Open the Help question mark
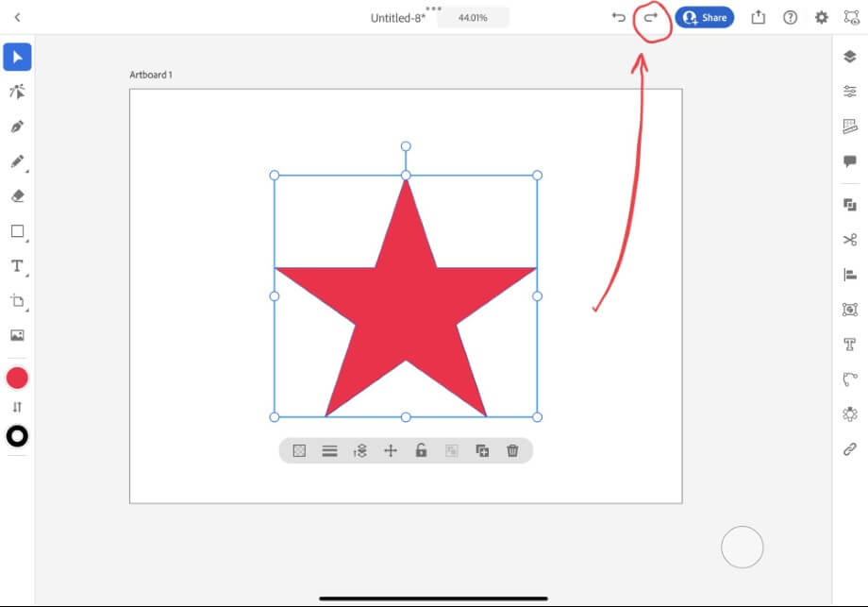 pyautogui.click(x=790, y=18)
